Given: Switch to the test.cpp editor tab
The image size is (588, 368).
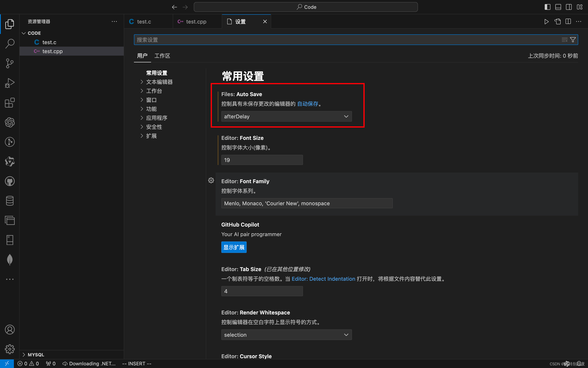Looking at the screenshot, I should click(197, 22).
